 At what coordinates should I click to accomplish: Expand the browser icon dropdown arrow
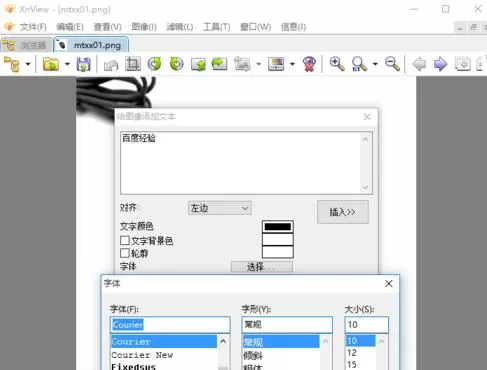(x=28, y=64)
